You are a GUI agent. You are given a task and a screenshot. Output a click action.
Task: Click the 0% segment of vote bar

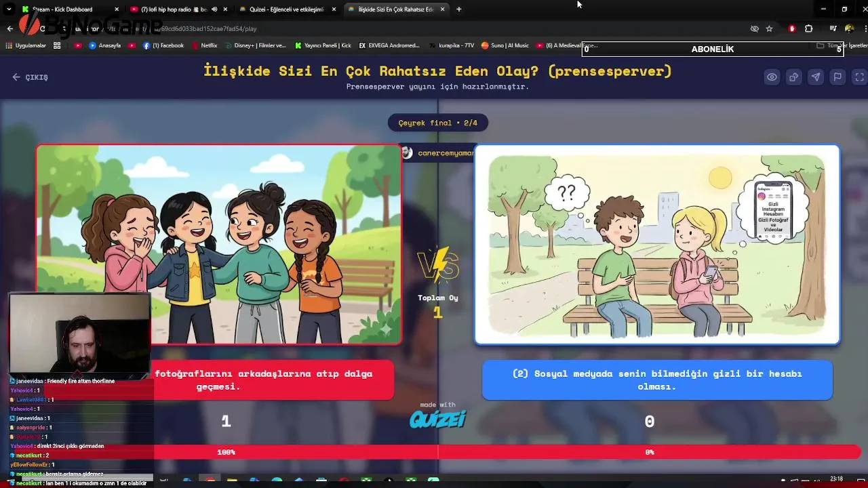tap(650, 452)
